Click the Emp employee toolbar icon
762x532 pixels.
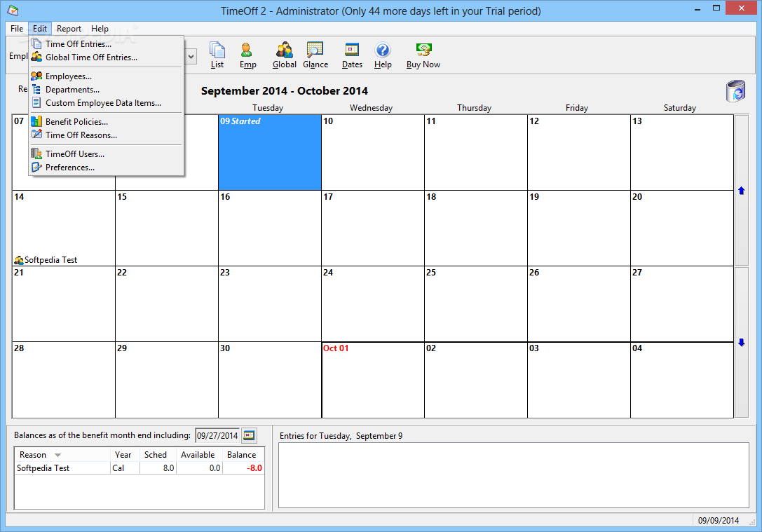[247, 55]
